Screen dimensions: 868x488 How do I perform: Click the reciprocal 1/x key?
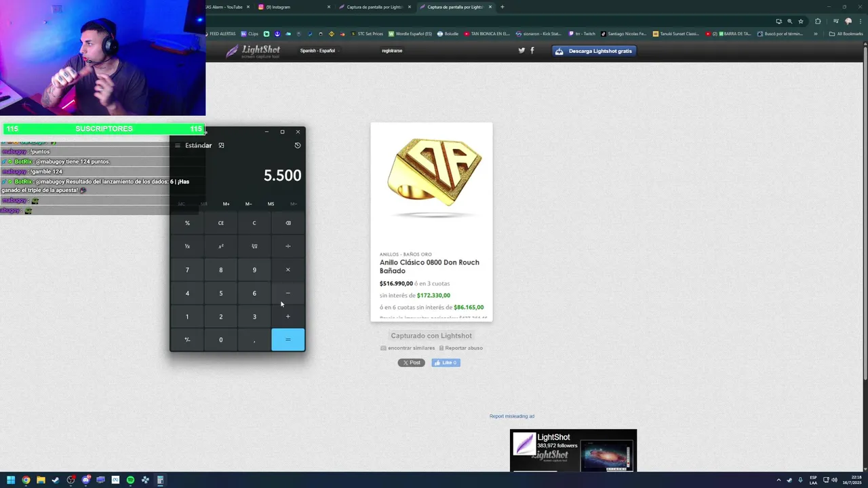pyautogui.click(x=187, y=246)
